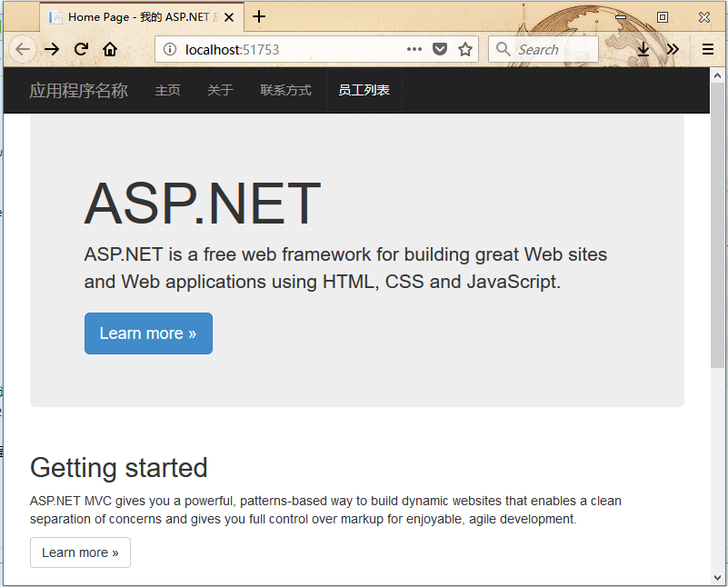Go to the 关于 page
Screen dimensions: 728x587
[220, 90]
